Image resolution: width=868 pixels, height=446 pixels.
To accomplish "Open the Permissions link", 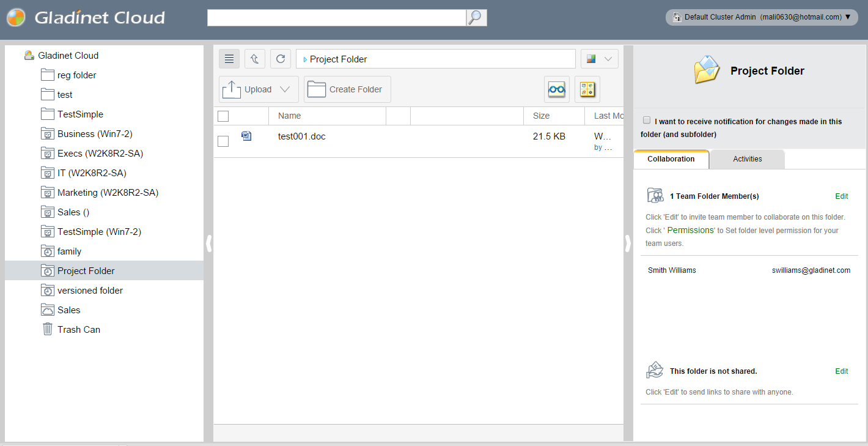I will (690, 230).
